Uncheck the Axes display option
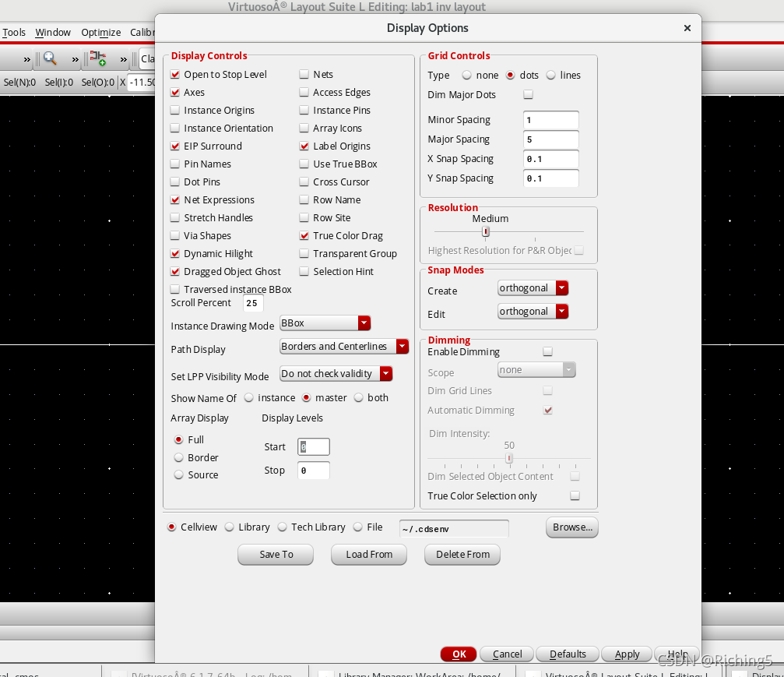Screen dimensions: 784x677 click(x=175, y=93)
